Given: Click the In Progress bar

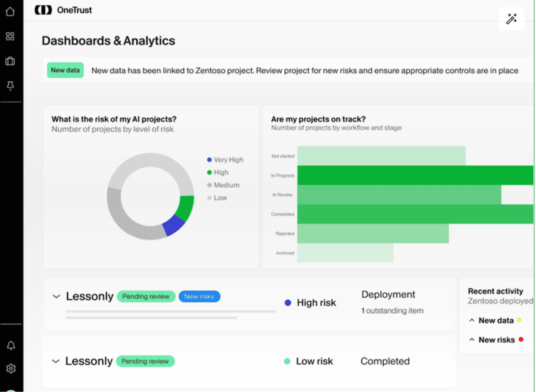Looking at the screenshot, I should (x=415, y=175).
